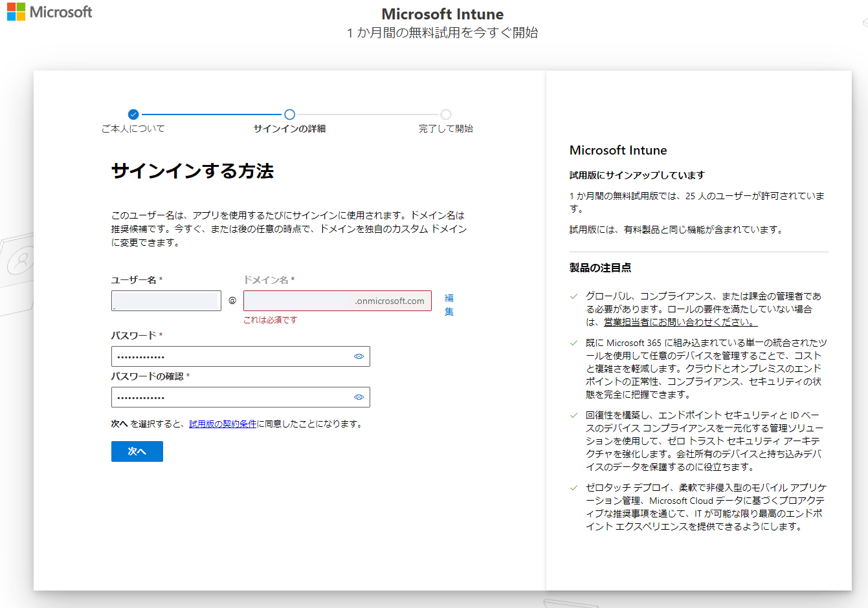Reveal the password in the パスワードの確認 field
This screenshot has height=608, width=868.
click(359, 397)
